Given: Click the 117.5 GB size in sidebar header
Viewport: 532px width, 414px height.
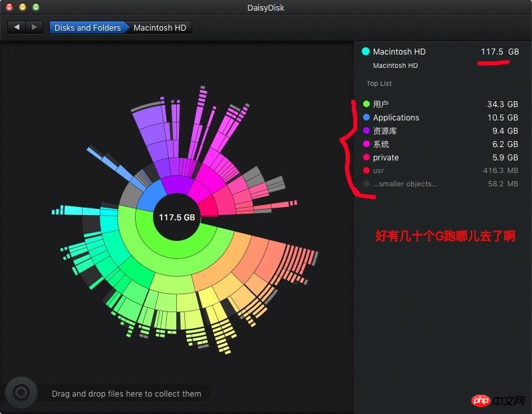Looking at the screenshot, I should pyautogui.click(x=500, y=52).
